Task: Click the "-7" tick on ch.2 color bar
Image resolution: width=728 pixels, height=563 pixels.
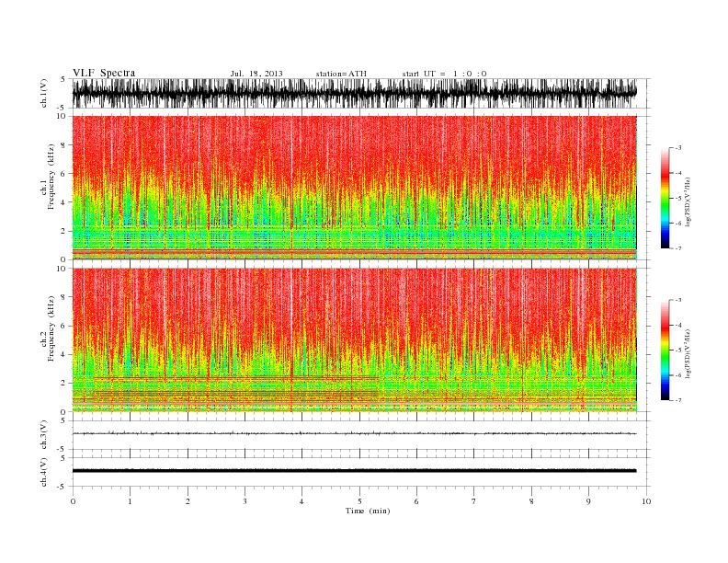Action: tap(678, 400)
